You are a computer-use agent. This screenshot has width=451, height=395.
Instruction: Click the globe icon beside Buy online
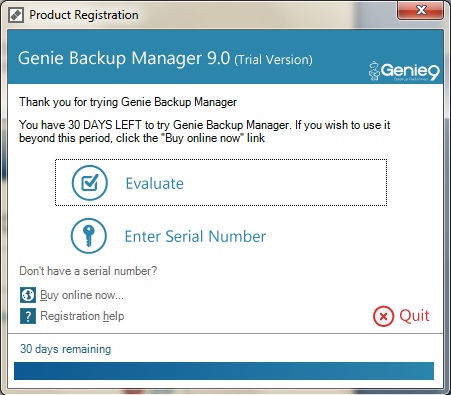[28, 295]
